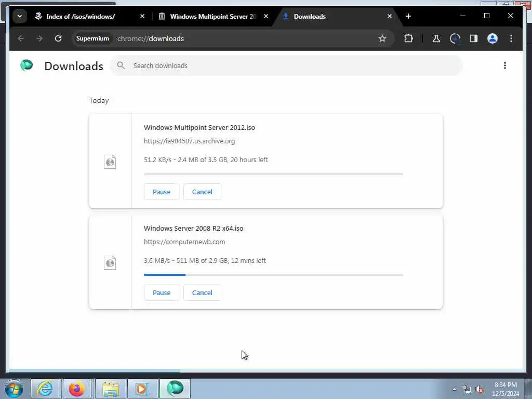Click the Supermium logo beside Downloads
Image resolution: width=532 pixels, height=399 pixels.
(26, 65)
